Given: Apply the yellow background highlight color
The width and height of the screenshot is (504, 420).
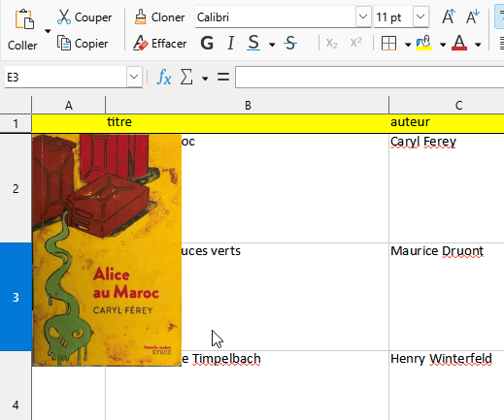Looking at the screenshot, I should [424, 43].
